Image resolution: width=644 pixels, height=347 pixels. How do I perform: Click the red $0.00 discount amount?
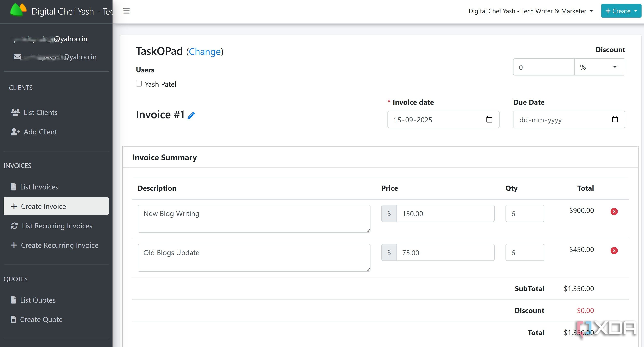coord(585,311)
